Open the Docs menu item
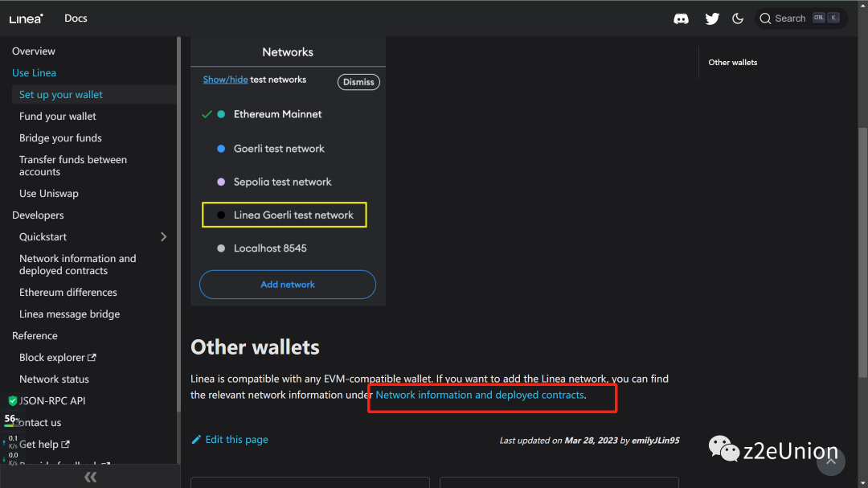The width and height of the screenshot is (868, 488). [x=76, y=18]
